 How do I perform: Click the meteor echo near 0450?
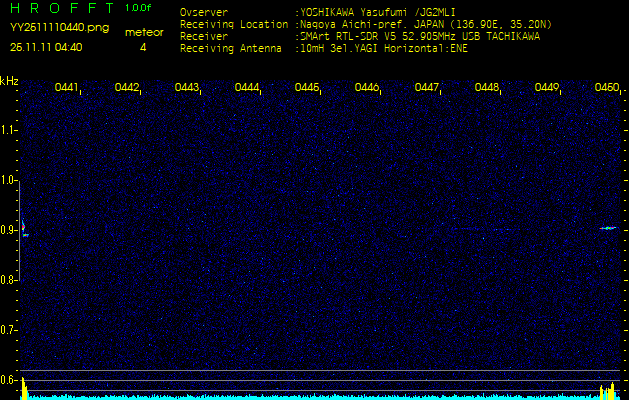608,228
